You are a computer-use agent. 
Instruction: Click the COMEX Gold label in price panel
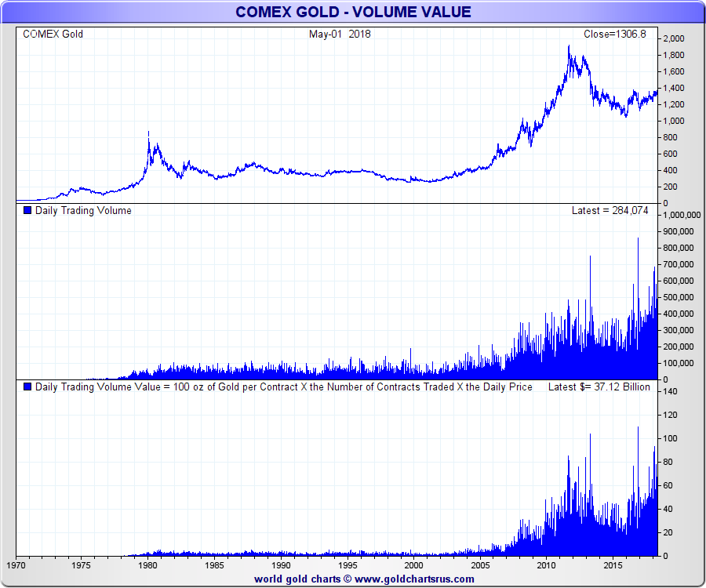(x=53, y=34)
